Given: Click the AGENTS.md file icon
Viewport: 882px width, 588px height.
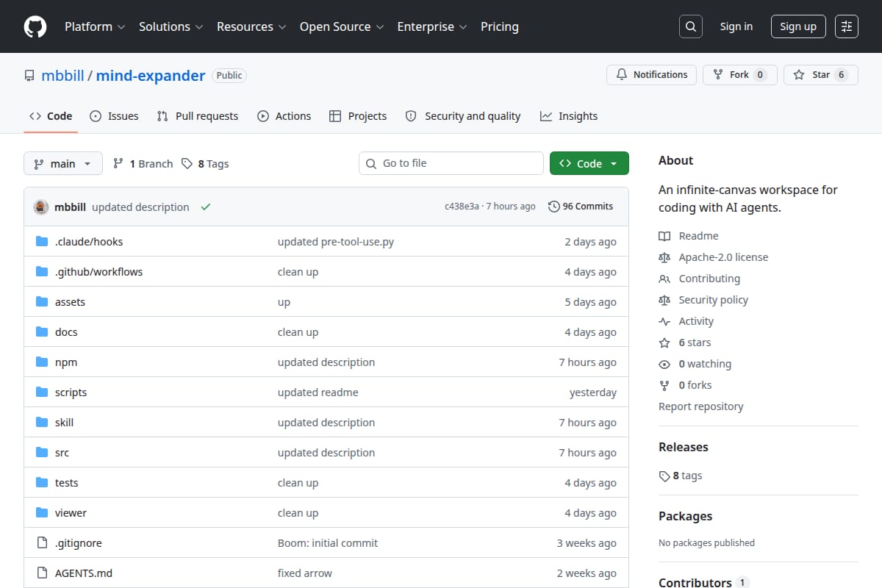Looking at the screenshot, I should click(42, 573).
